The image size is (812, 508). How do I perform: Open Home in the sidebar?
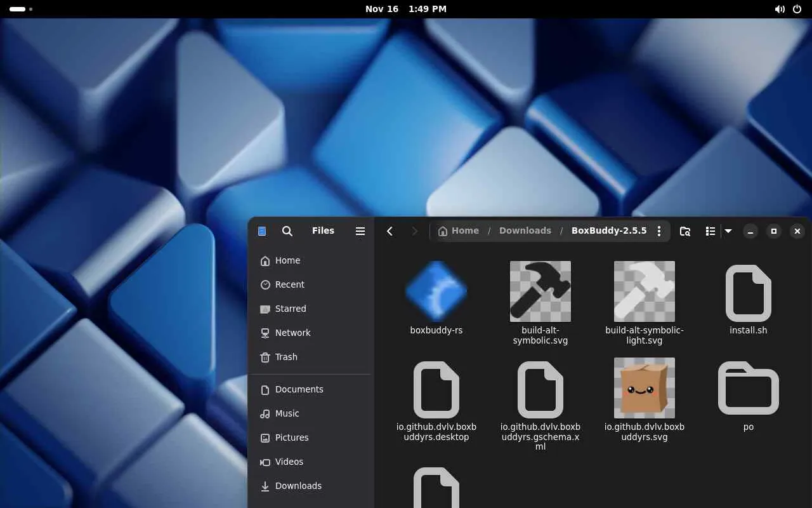(310, 260)
